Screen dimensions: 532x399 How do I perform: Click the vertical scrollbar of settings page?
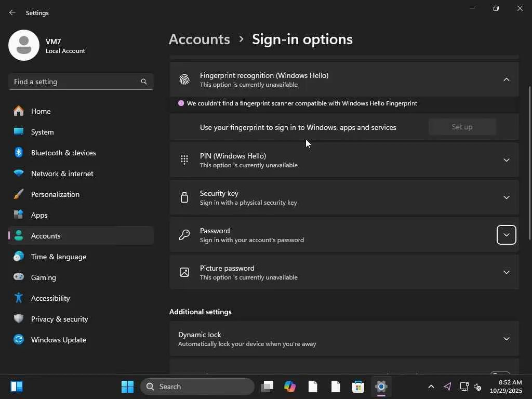529,163
